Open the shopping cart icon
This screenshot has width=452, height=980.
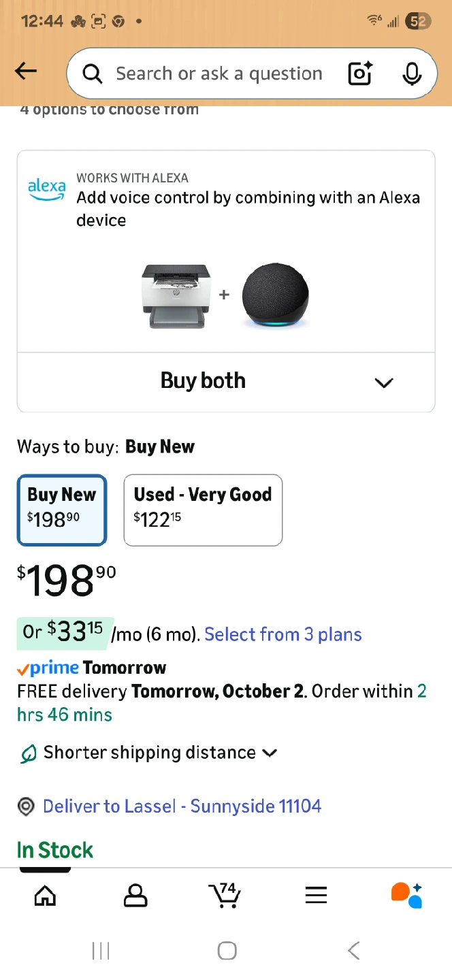[225, 896]
